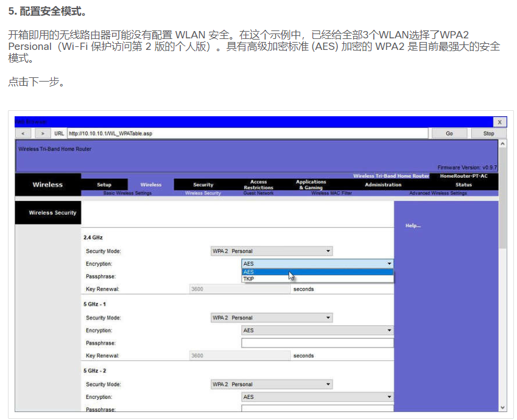Go to the Administration tab

(x=383, y=184)
